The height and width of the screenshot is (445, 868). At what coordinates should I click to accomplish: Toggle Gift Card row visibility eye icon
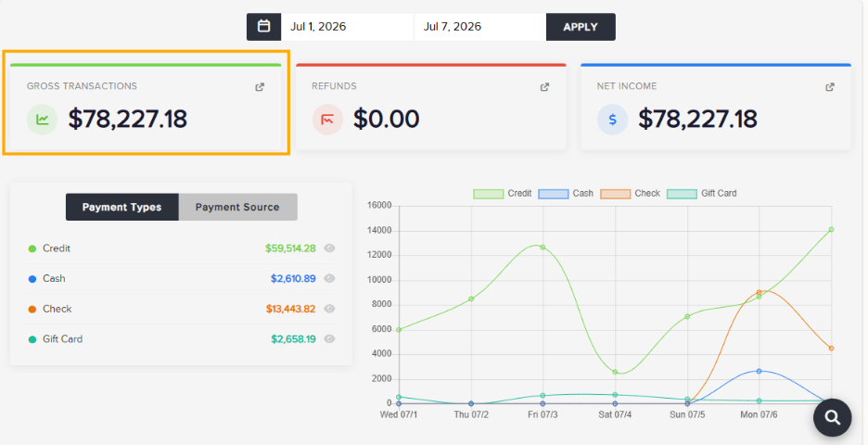(329, 338)
